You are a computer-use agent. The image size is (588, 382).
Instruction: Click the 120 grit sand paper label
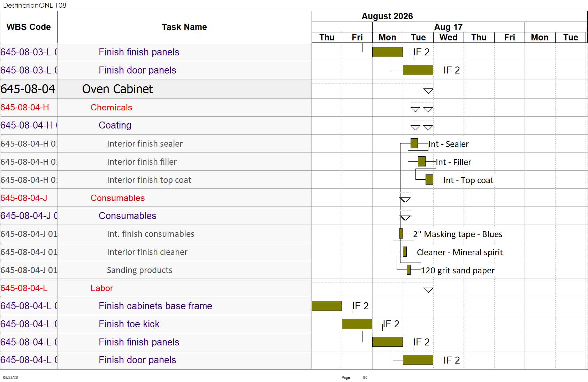coord(458,271)
